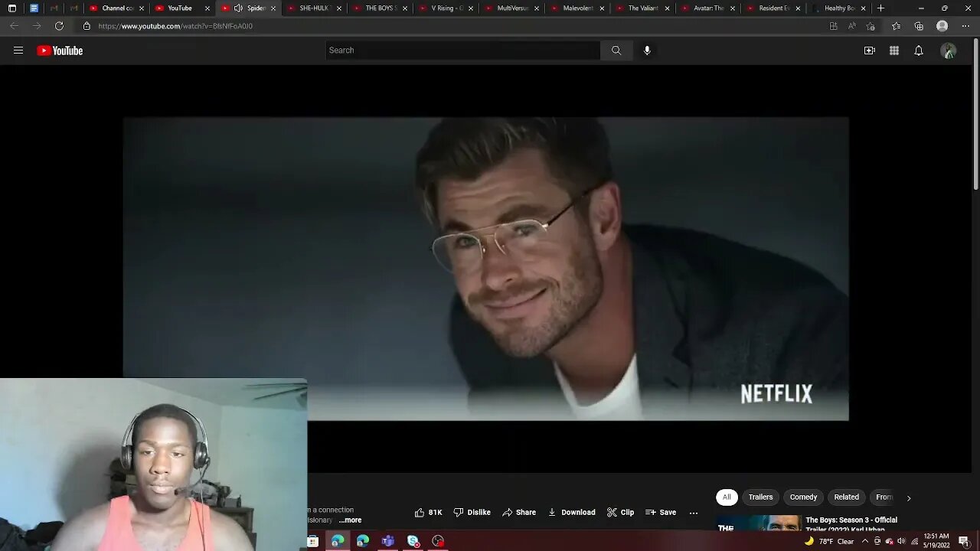The image size is (980, 551).
Task: Open the volume speaker tray icon
Action: tap(902, 541)
